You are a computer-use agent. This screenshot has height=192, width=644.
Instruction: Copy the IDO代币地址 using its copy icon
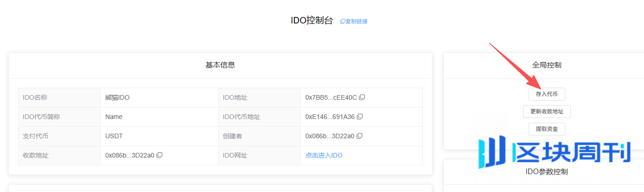[x=360, y=117]
